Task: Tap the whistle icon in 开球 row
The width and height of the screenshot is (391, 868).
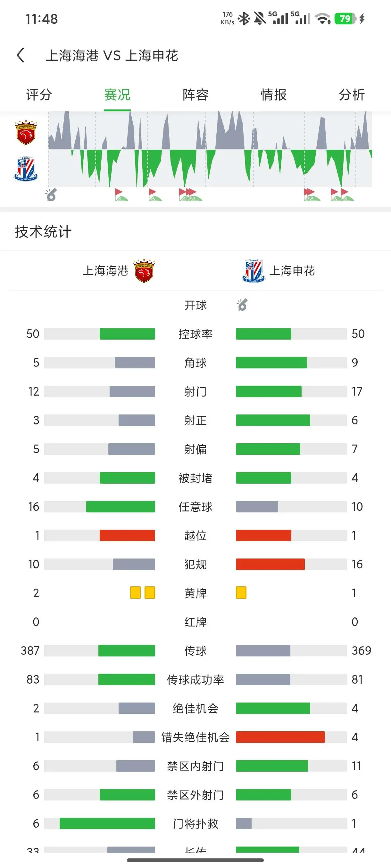Action: point(242,305)
